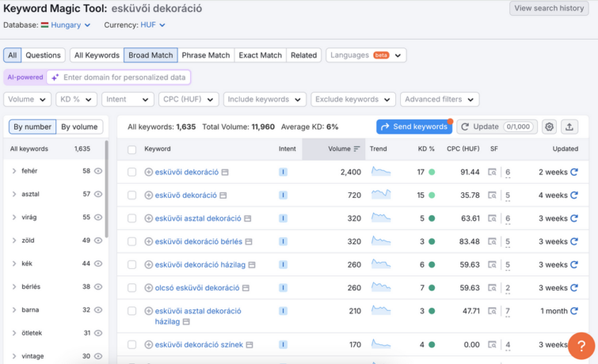This screenshot has height=364, width=598.
Task: Toggle eye icon for asztal group
Action: click(98, 195)
